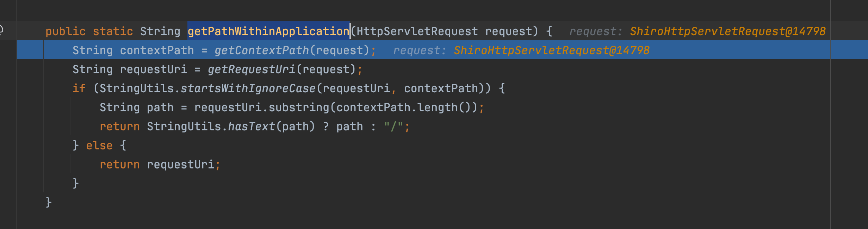Click the return keyword before requestUri

click(x=119, y=165)
